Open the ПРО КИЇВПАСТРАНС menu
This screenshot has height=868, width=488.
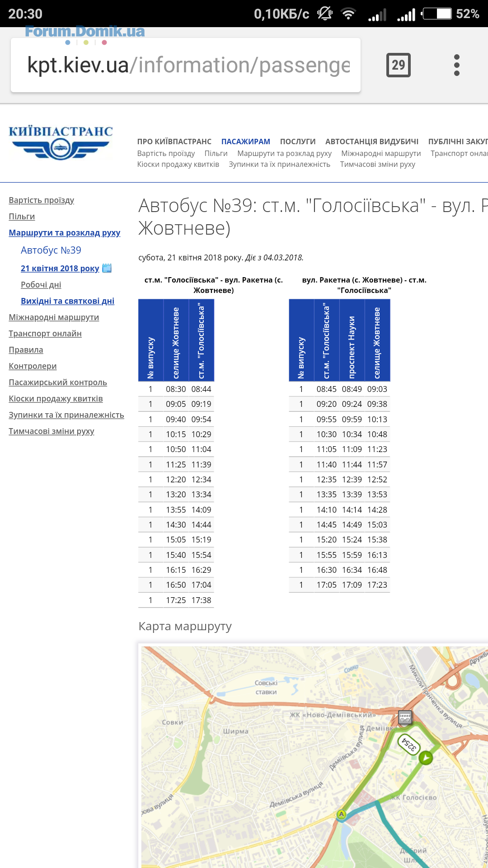174,142
